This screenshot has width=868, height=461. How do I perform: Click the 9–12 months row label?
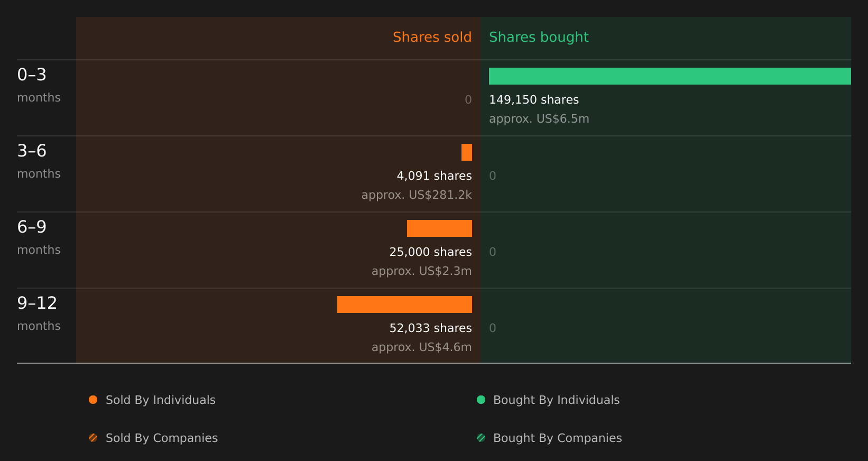pyautogui.click(x=39, y=314)
